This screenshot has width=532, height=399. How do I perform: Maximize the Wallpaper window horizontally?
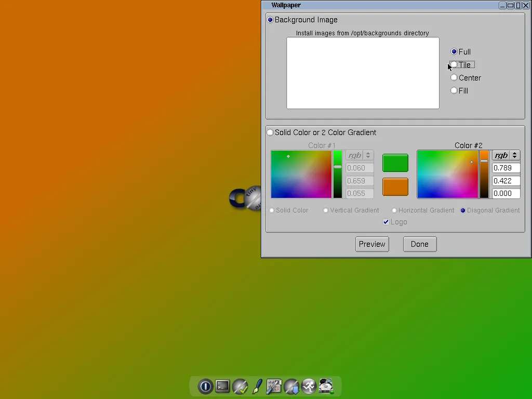tap(510, 5)
